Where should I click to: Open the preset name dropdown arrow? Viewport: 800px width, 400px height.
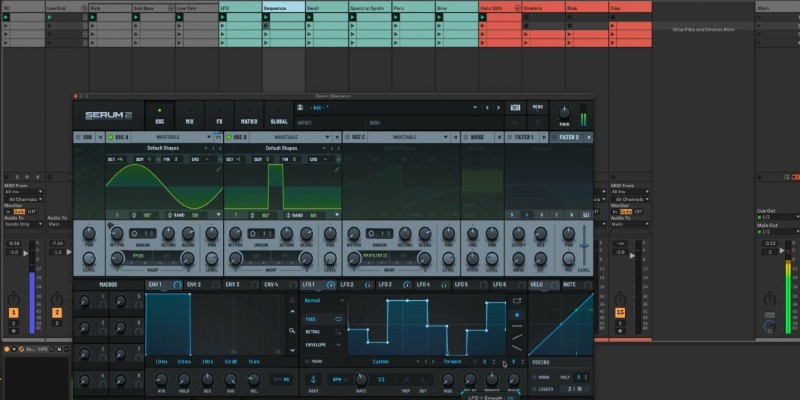pyautogui.click(x=475, y=108)
